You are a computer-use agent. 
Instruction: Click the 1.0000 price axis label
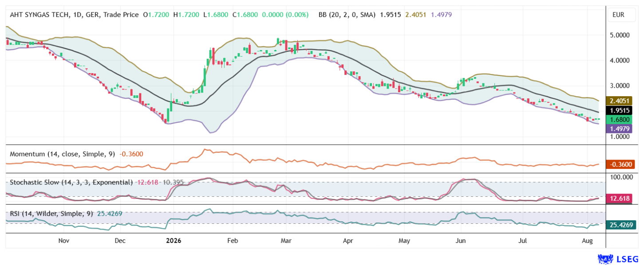pos(620,137)
